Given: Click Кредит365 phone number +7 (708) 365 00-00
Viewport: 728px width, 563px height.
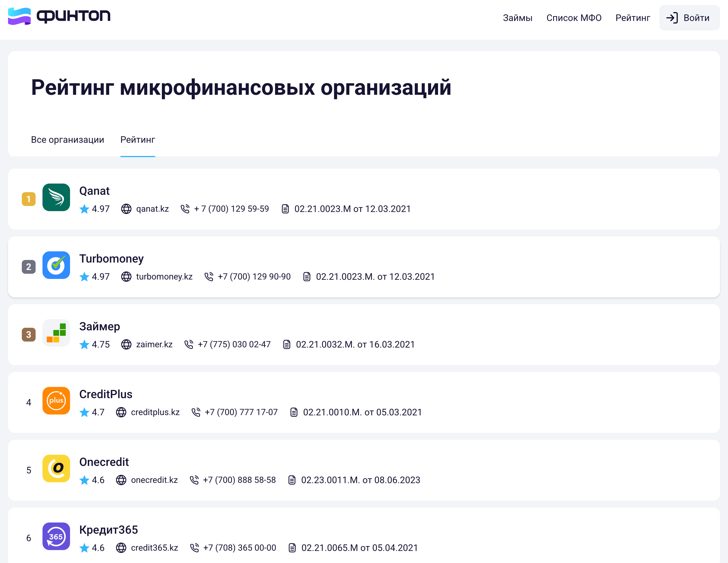Looking at the screenshot, I should tap(239, 548).
